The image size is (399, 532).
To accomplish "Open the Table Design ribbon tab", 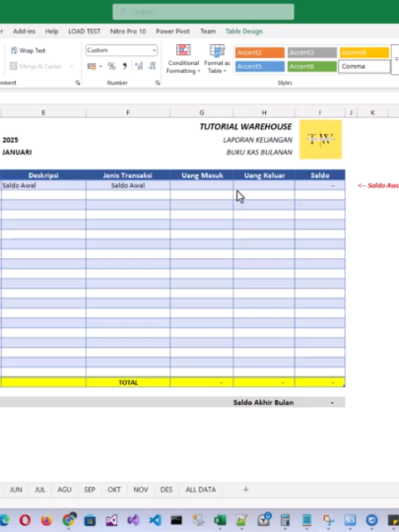I will pyautogui.click(x=244, y=32).
